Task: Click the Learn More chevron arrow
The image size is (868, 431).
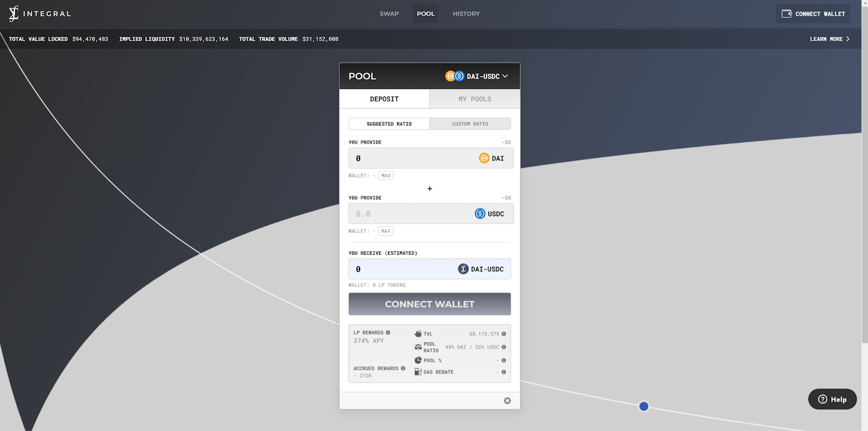Action: coord(848,39)
